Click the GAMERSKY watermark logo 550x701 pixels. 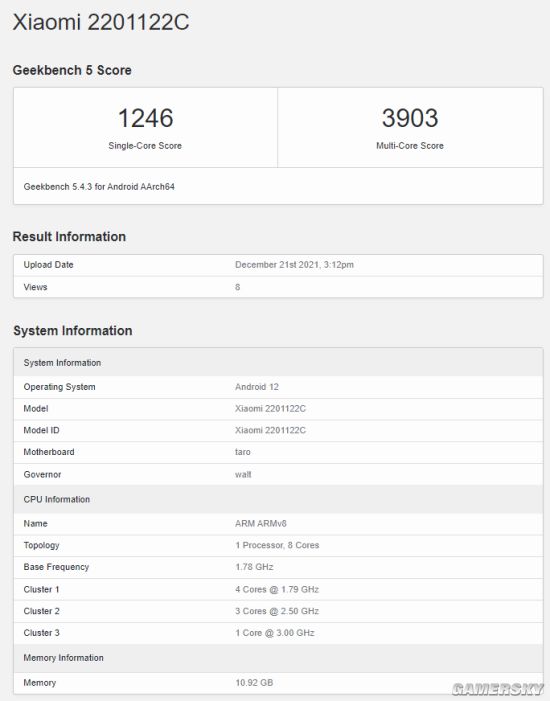click(497, 689)
